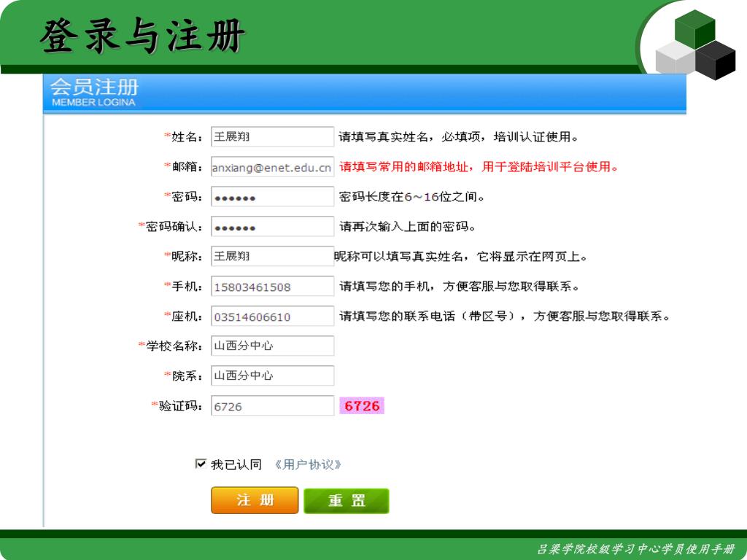
Task: Click the 手机 mobile number field
Action: (x=272, y=287)
